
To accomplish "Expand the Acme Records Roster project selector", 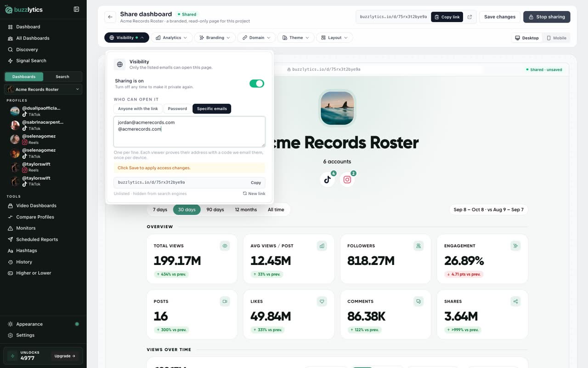I will point(43,89).
